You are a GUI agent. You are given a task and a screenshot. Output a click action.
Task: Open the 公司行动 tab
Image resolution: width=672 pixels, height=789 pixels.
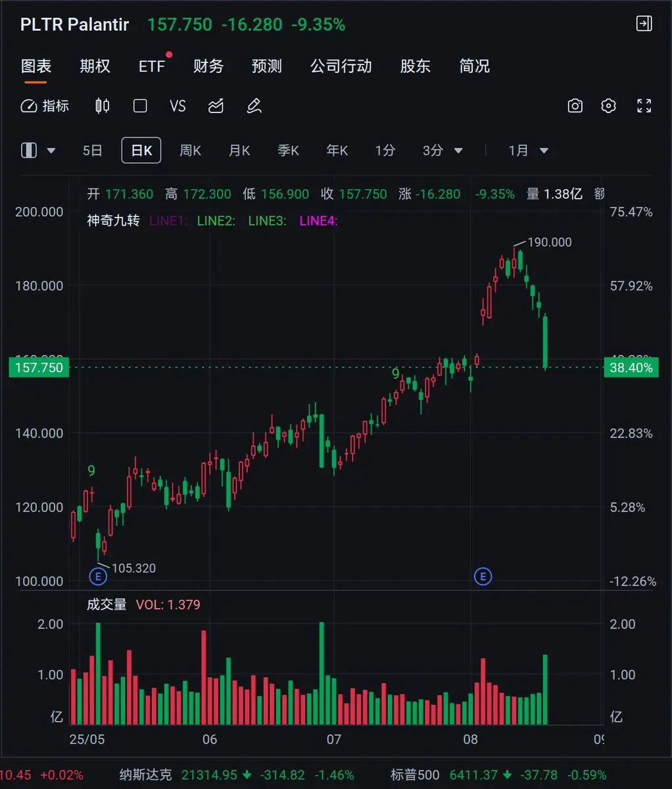point(341,66)
